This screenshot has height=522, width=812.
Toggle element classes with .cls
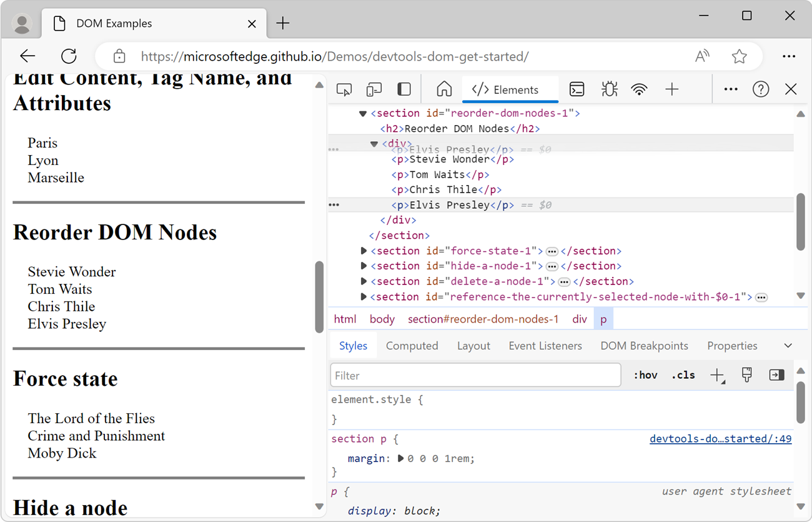point(683,374)
